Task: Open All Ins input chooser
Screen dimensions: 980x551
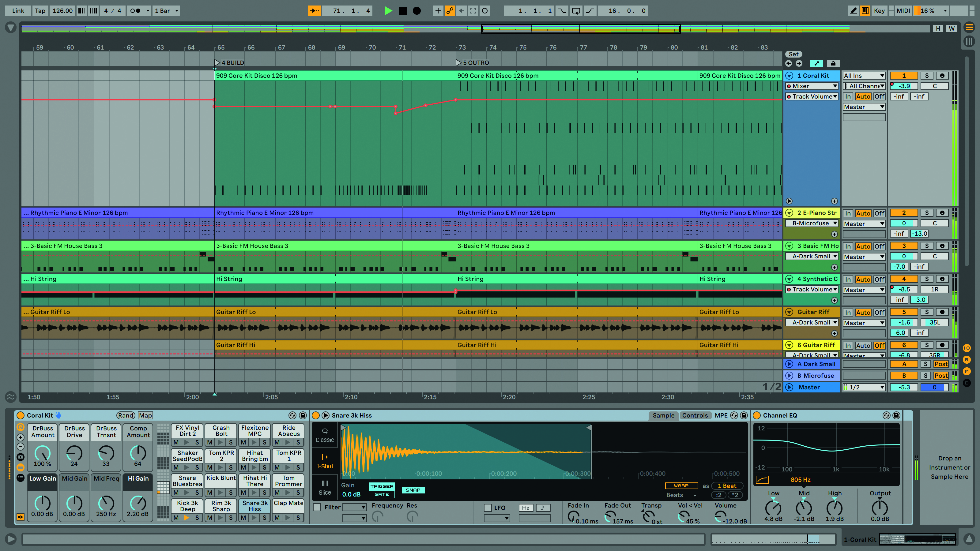Action: tap(864, 76)
